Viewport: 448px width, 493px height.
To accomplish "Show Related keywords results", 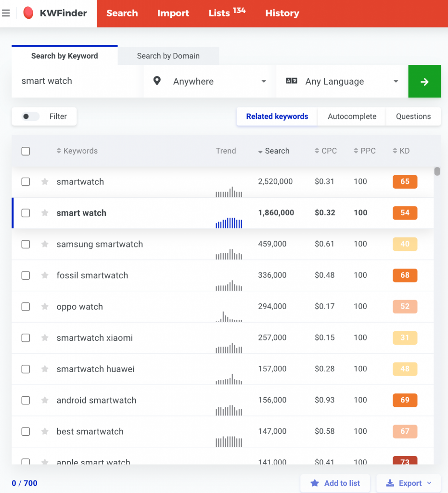I will pyautogui.click(x=277, y=117).
